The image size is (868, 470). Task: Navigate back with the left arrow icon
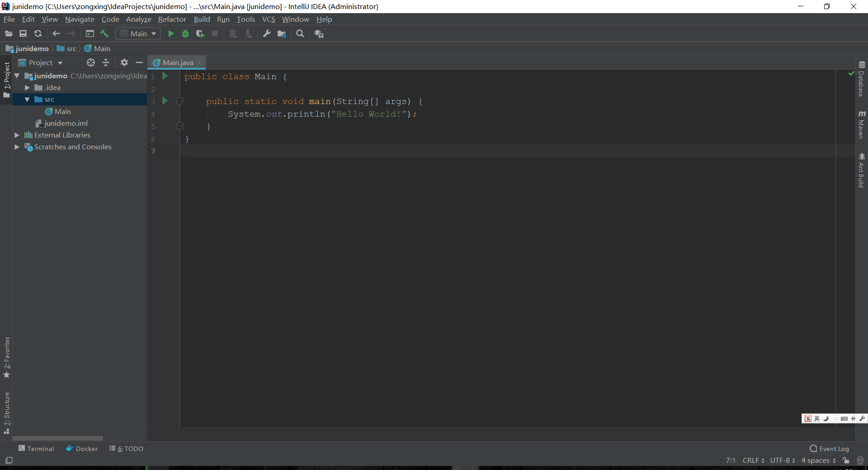(x=56, y=33)
